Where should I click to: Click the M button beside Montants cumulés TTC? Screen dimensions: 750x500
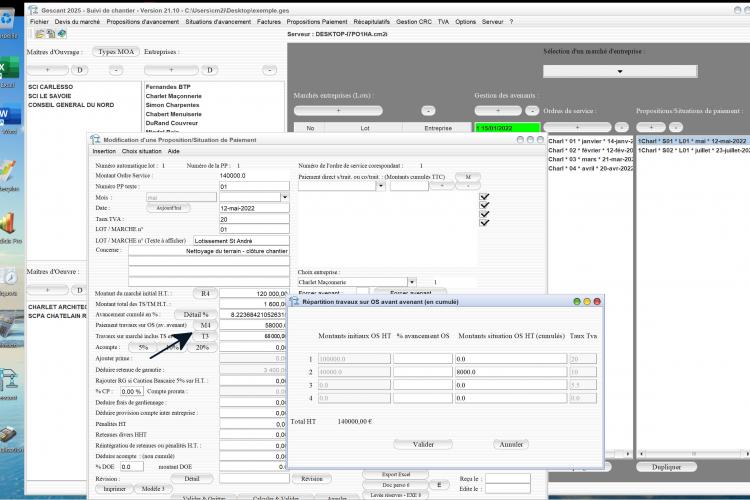click(x=468, y=177)
